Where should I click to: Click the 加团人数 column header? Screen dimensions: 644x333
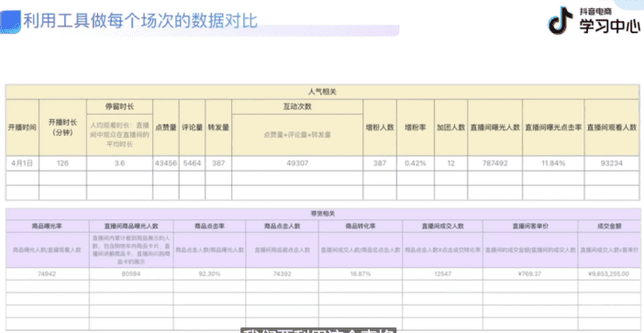click(x=451, y=128)
